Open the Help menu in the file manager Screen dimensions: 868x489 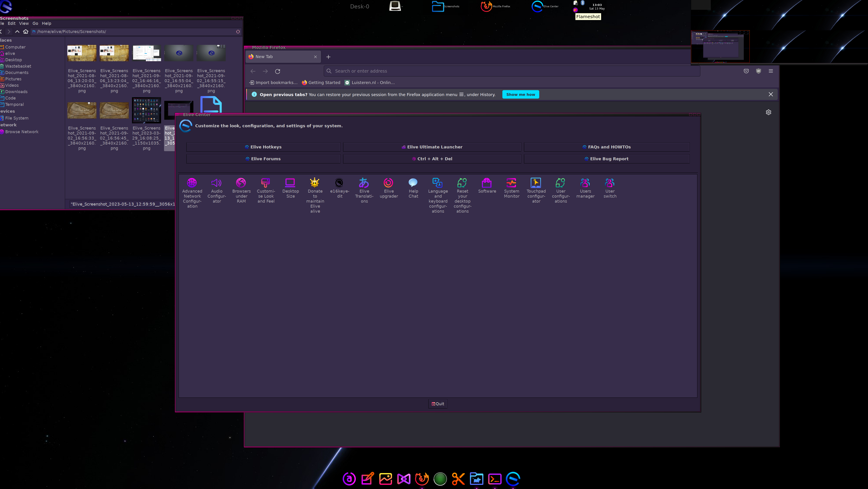(x=46, y=23)
